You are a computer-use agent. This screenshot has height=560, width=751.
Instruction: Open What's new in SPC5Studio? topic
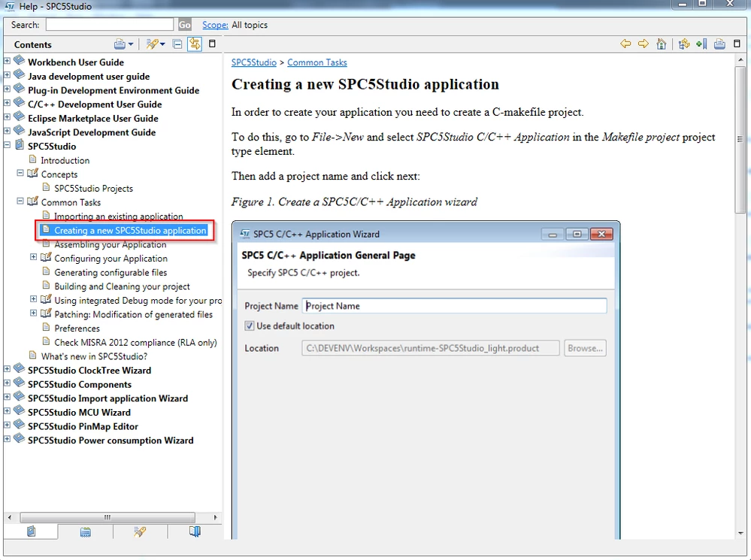95,356
